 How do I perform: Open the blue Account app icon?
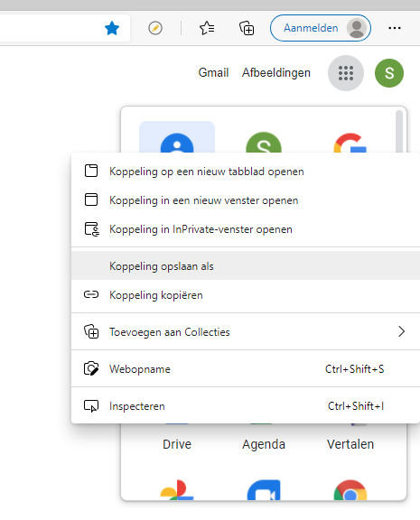[177, 143]
